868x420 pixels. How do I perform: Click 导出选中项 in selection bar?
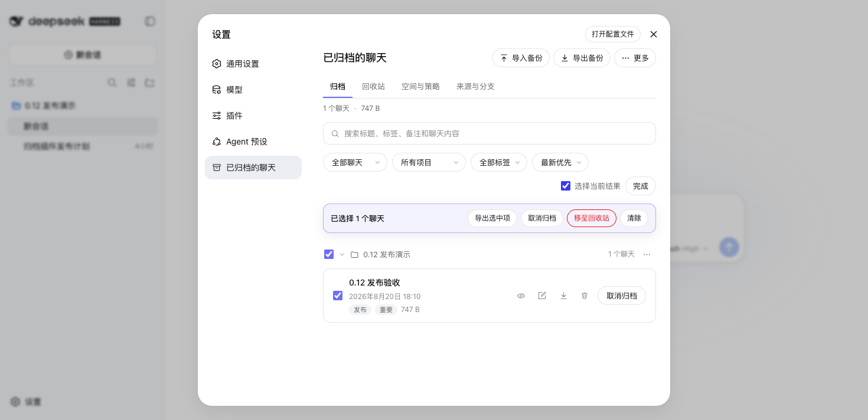click(492, 218)
